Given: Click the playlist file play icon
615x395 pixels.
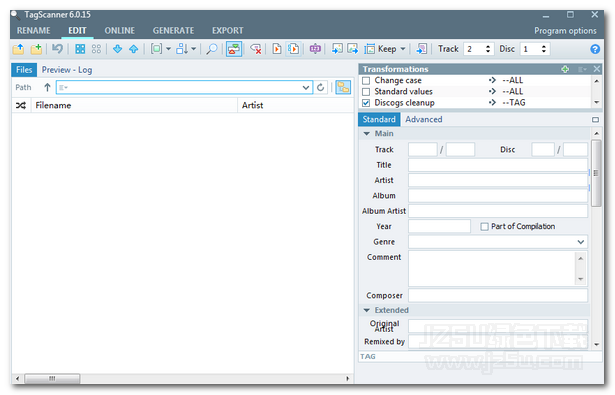Looking at the screenshot, I should click(x=293, y=49).
